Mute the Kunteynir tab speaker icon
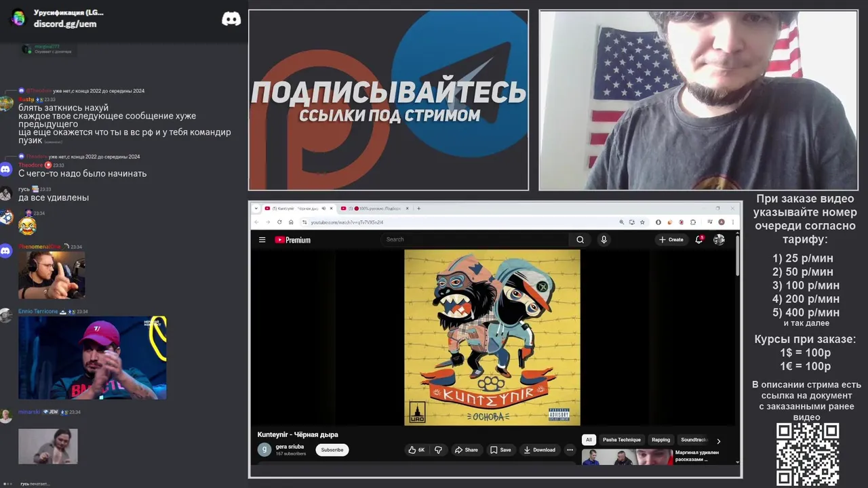The height and width of the screenshot is (488, 868). (323, 208)
